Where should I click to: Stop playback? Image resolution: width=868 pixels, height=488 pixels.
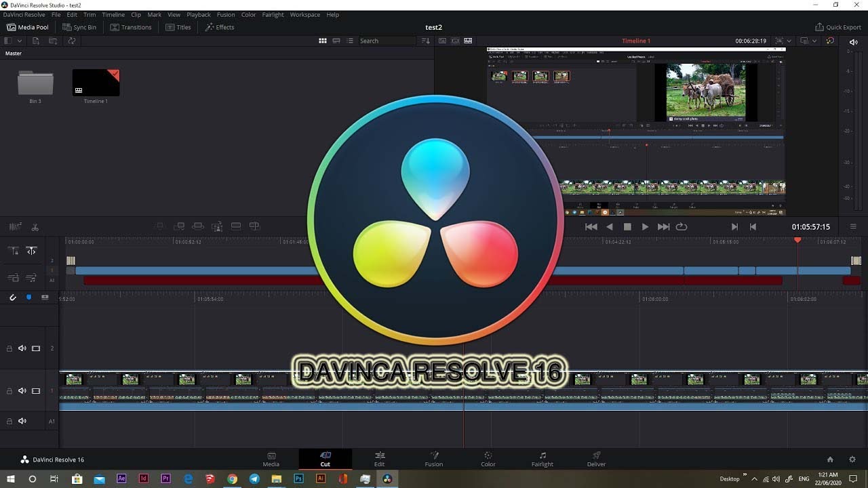click(x=627, y=227)
